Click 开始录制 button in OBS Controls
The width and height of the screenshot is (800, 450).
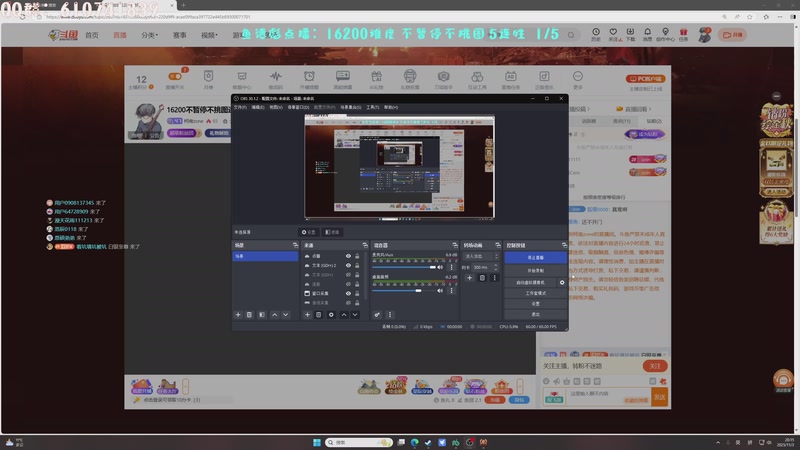[535, 270]
